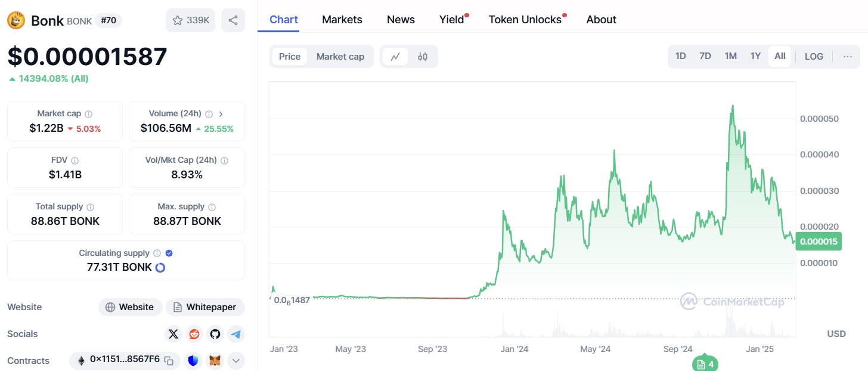Open the Telegram social link

(236, 334)
